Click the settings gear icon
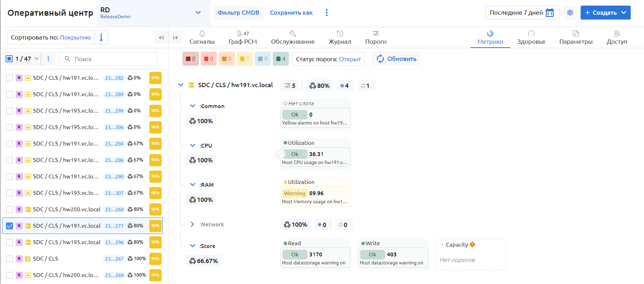Viewport: 644px width, 284px height. (x=570, y=13)
